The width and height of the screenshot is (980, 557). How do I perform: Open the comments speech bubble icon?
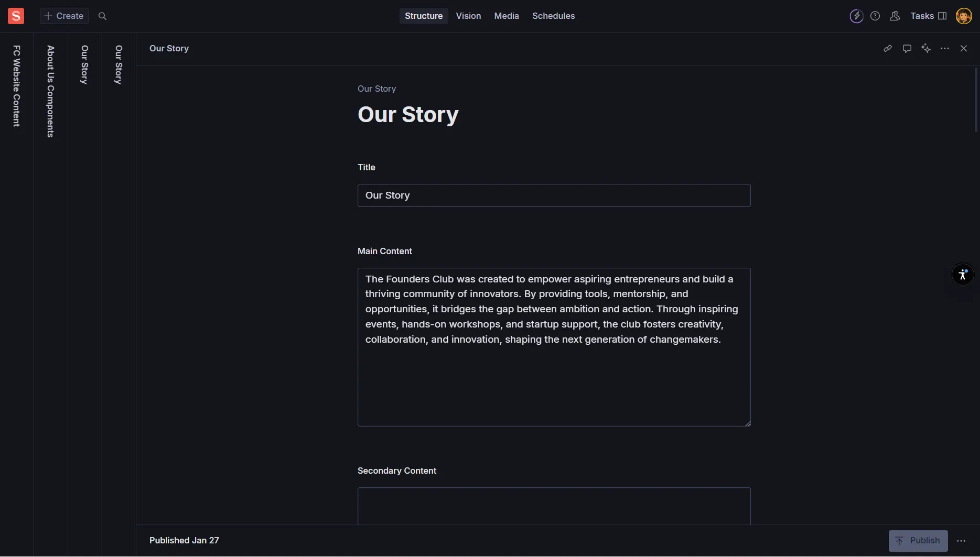907,49
